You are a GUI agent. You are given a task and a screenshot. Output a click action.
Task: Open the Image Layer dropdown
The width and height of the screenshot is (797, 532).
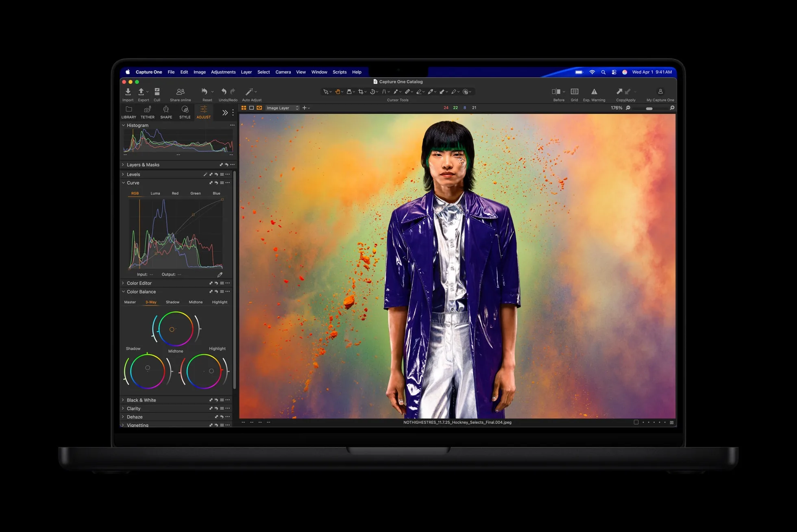coord(282,108)
